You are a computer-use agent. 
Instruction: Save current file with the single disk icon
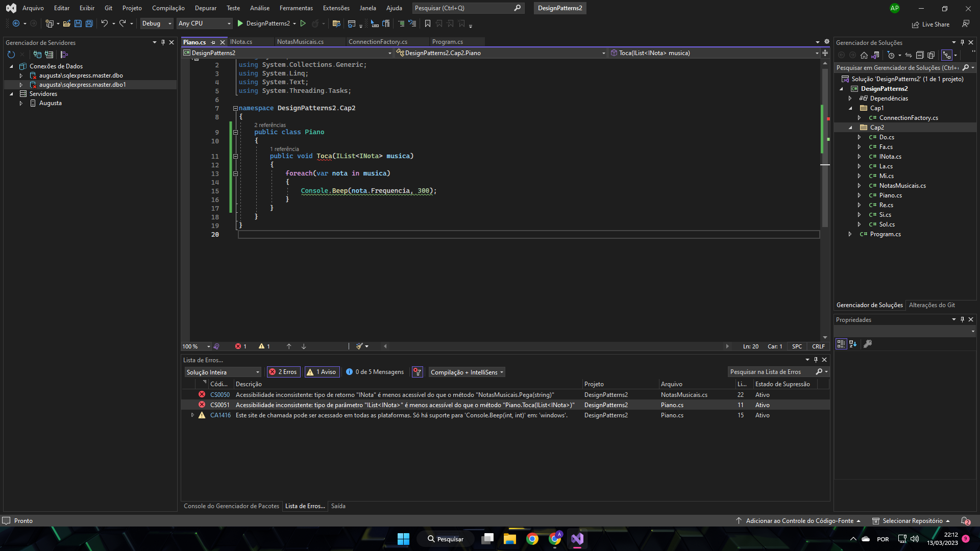(78, 23)
